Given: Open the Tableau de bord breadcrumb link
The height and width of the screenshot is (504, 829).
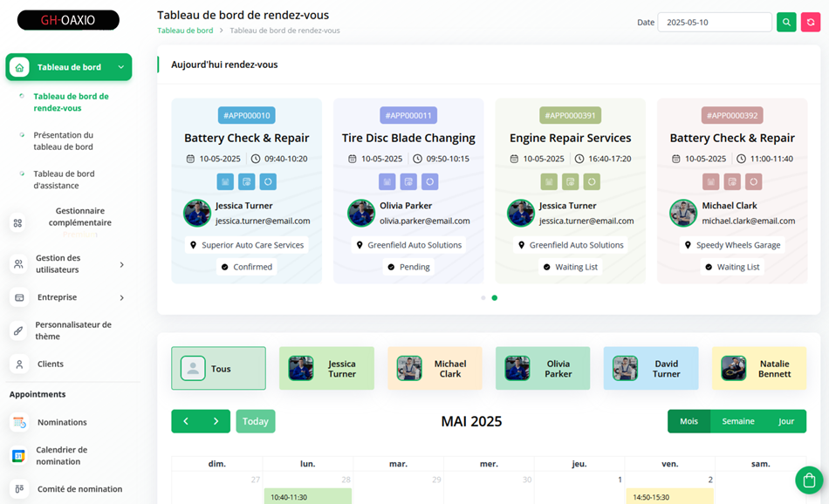Looking at the screenshot, I should [x=185, y=31].
